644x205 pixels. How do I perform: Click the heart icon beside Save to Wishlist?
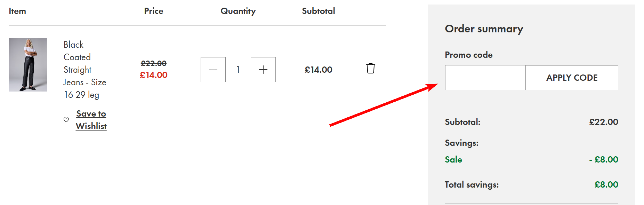(66, 120)
